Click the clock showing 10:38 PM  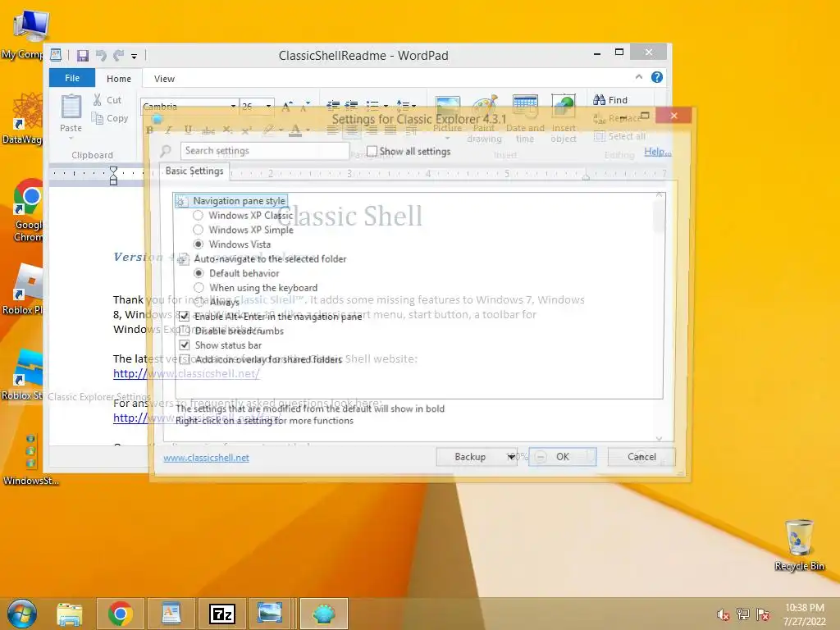pos(805,608)
